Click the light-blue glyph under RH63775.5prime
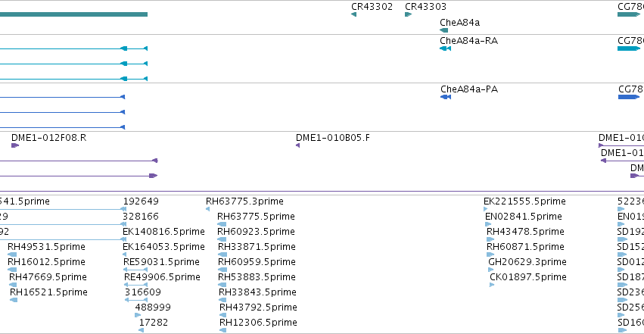This screenshot has width=644, height=334. coord(222,224)
